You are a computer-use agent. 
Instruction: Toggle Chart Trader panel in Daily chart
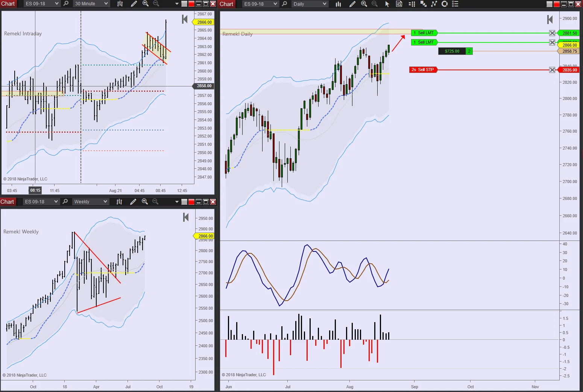pos(412,4)
